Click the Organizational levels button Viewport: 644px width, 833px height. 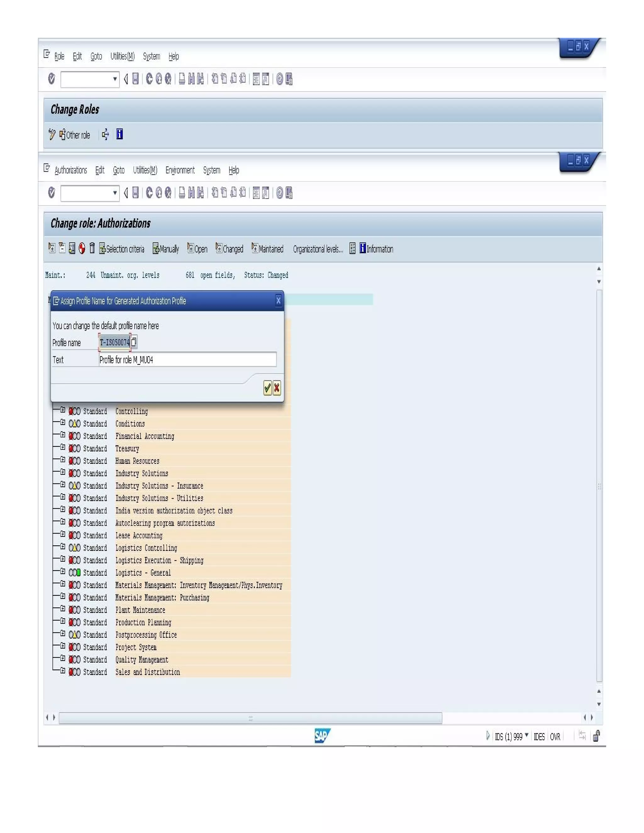click(x=318, y=249)
